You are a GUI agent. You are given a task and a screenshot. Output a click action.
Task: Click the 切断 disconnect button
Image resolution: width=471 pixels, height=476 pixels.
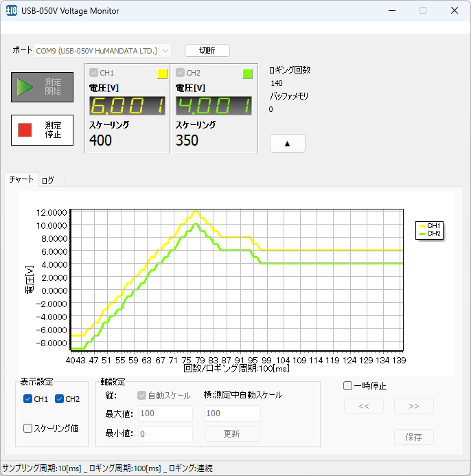207,51
